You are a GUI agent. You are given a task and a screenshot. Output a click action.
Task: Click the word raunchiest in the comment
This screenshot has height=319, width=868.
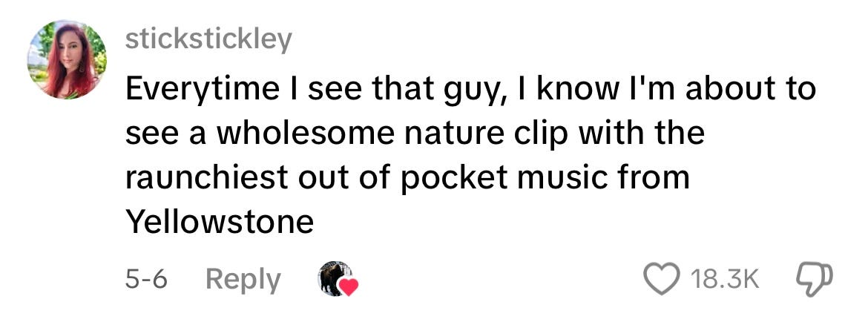pyautogui.click(x=206, y=178)
